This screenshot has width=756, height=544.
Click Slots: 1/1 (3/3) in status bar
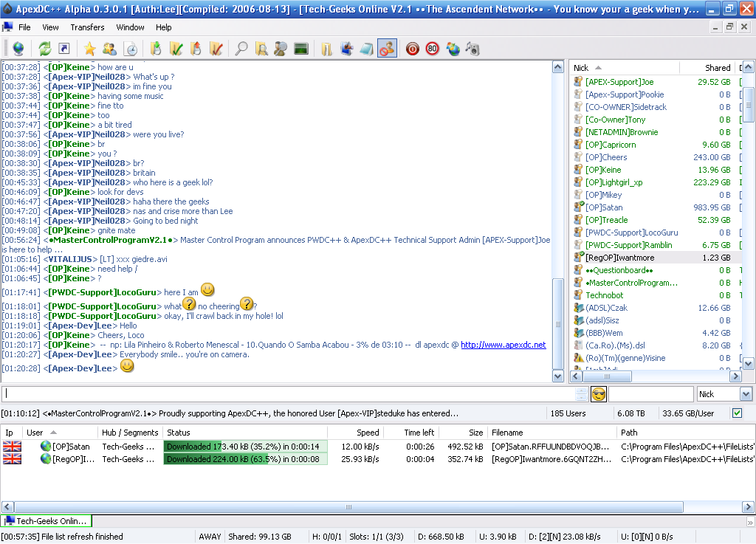point(376,537)
